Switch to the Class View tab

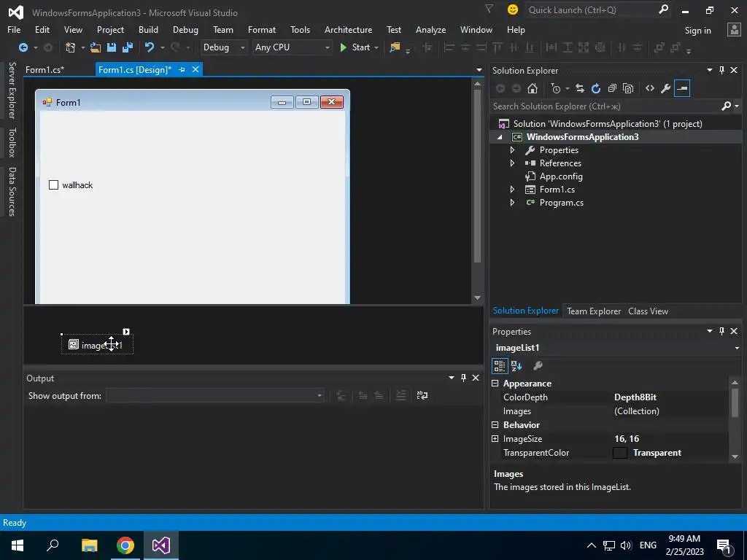[648, 311]
